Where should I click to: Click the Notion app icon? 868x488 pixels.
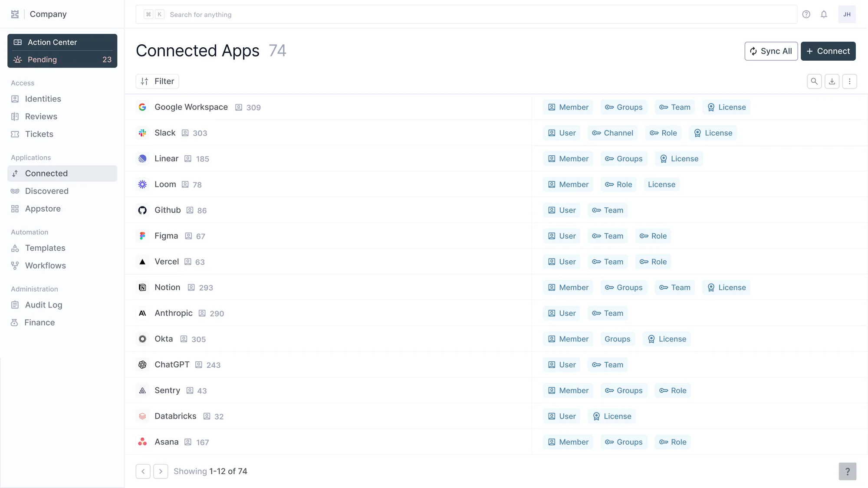coord(142,288)
